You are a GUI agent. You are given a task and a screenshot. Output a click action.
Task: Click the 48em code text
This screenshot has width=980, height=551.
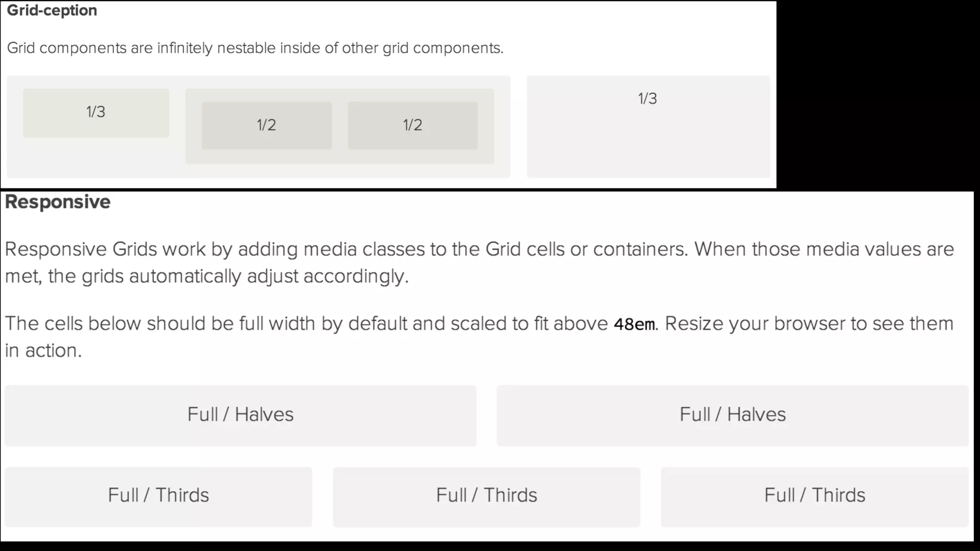pos(635,324)
